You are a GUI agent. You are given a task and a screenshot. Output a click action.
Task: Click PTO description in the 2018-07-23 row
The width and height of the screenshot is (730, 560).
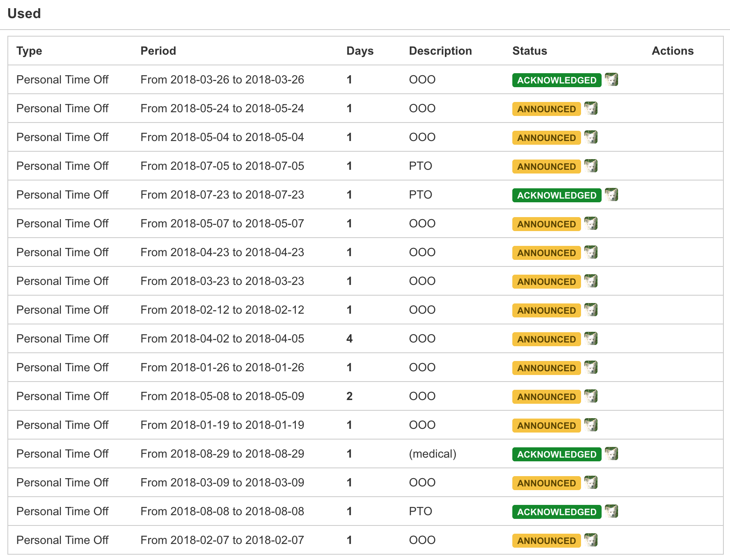tap(421, 194)
